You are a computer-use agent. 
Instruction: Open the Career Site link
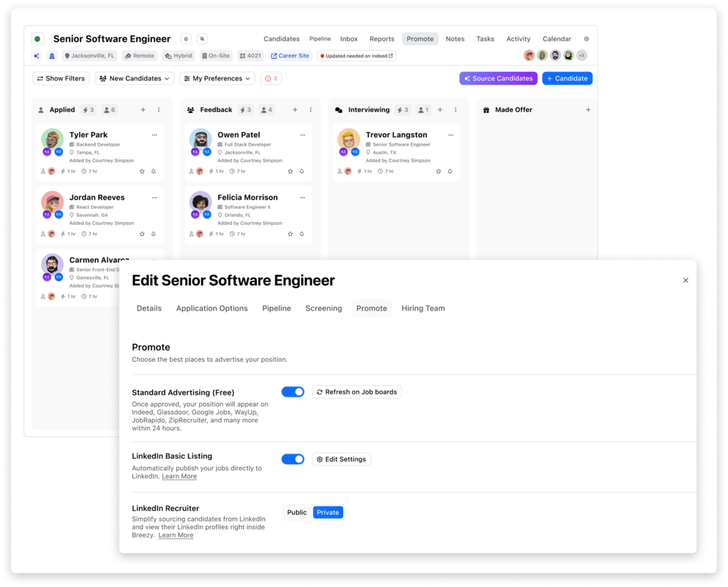(x=290, y=55)
